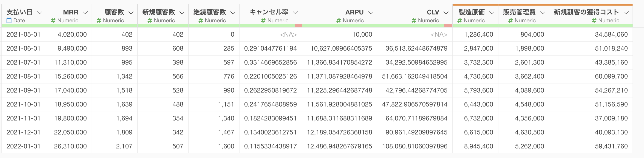The width and height of the screenshot is (644, 158).
Task: Click MRR value 15,260,000
Action: click(x=70, y=76)
